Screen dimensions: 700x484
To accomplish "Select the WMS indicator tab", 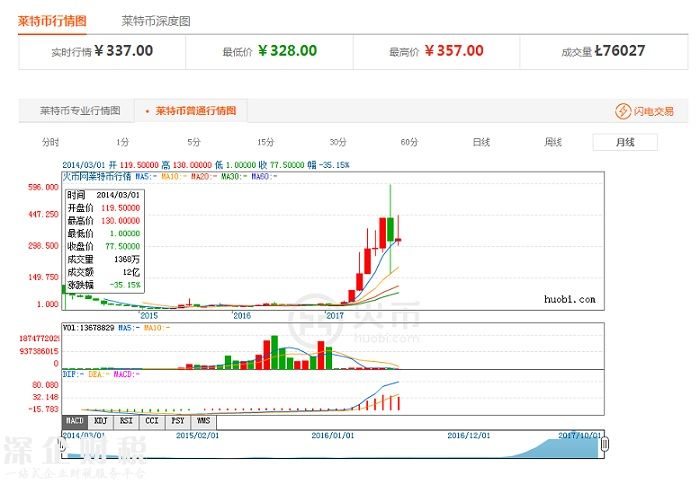I will click(204, 421).
